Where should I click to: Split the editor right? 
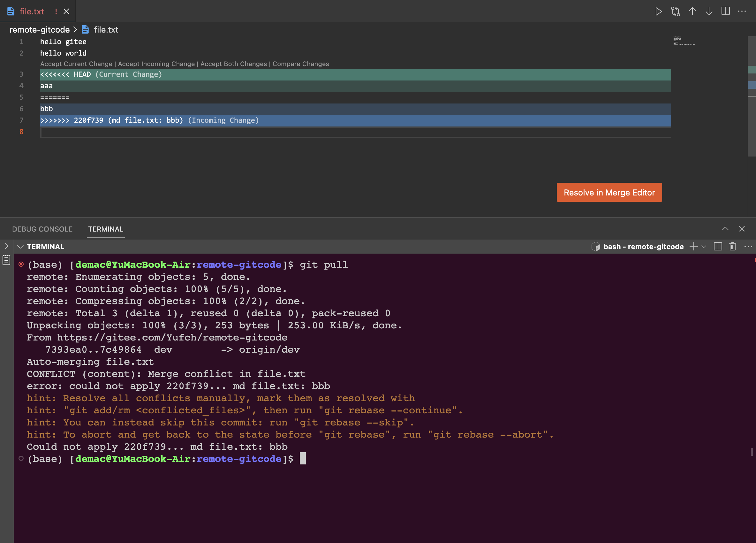[725, 11]
